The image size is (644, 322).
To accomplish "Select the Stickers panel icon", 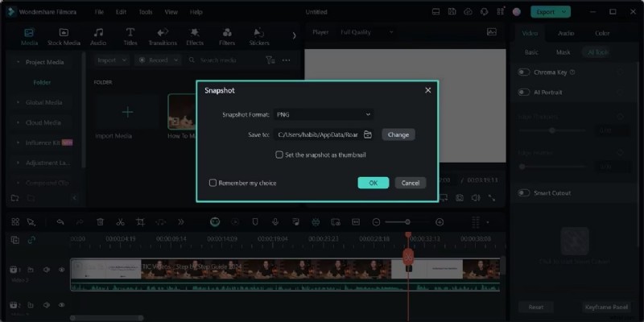I will coord(259,36).
